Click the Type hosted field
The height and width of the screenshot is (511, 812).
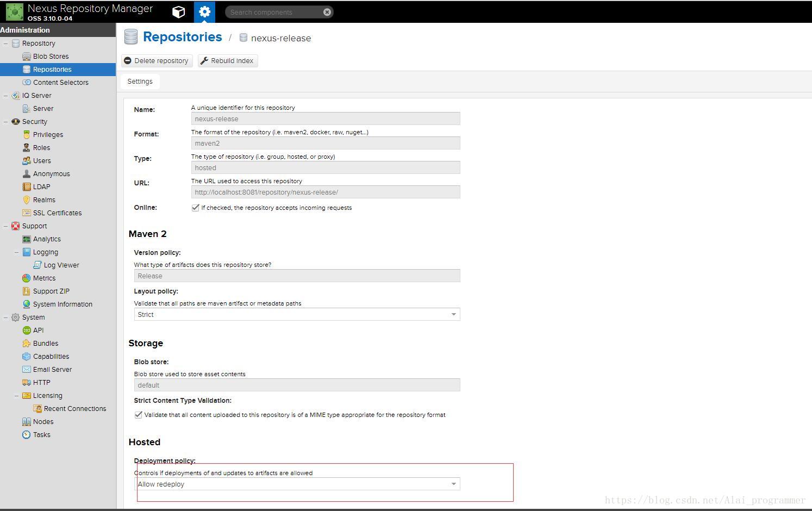click(x=326, y=167)
